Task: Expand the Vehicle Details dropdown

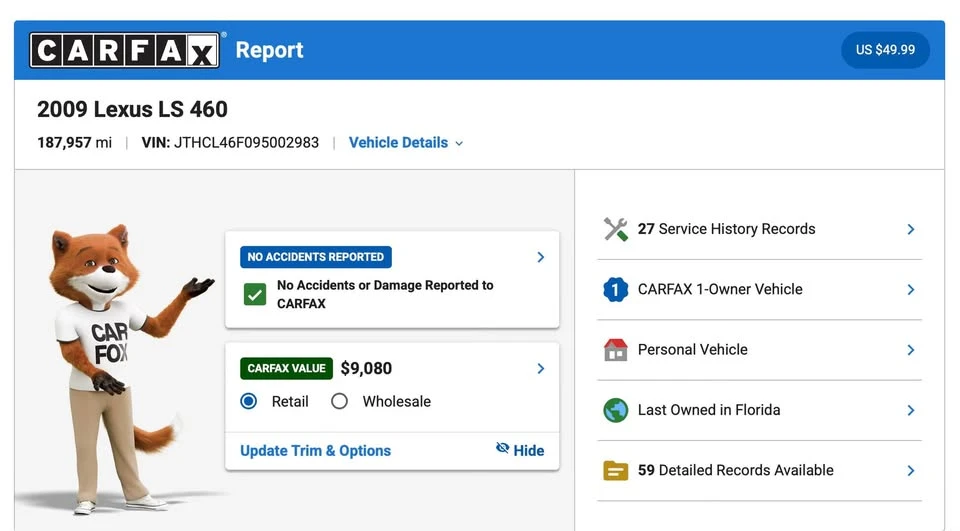Action: point(405,143)
